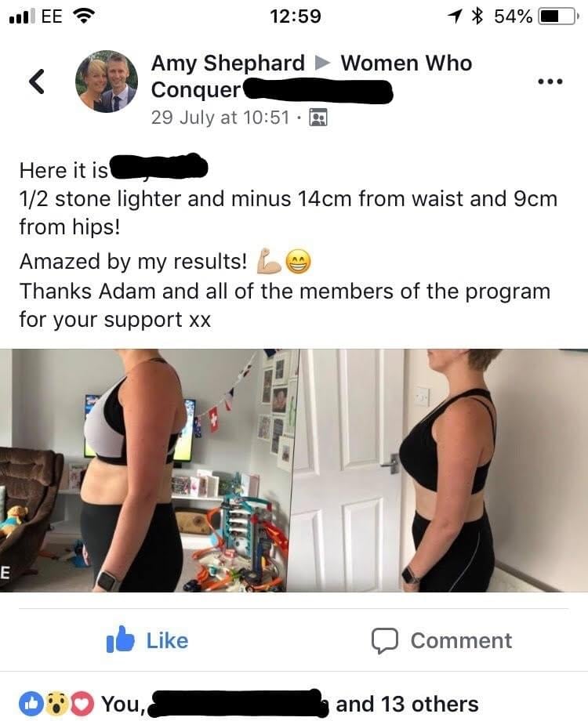Screen dimensions: 588x721
Task: Tap the blue like reaction icon
Action: click(31, 704)
